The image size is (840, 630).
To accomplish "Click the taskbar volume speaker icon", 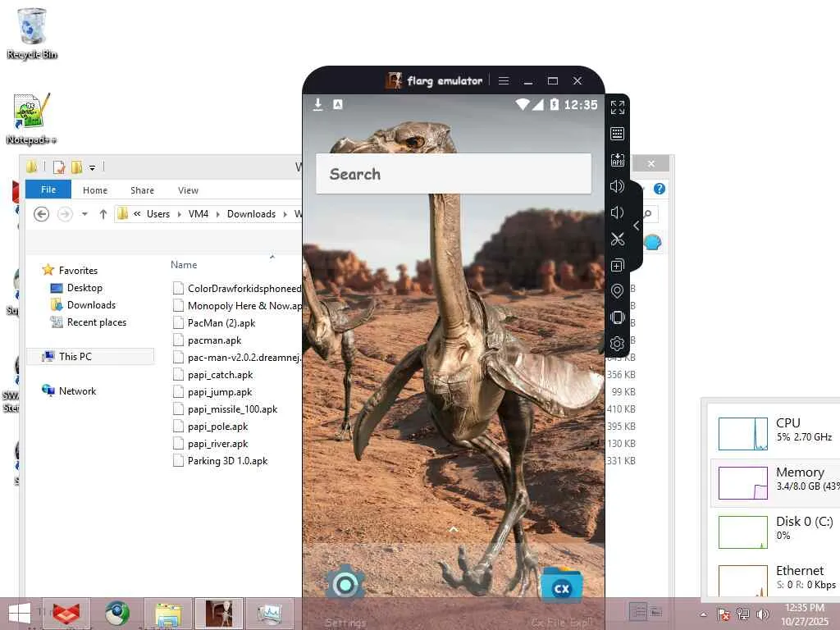I will [x=762, y=614].
